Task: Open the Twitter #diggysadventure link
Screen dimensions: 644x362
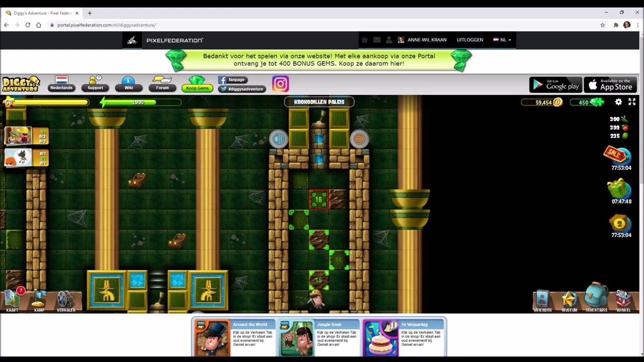Action: (x=242, y=89)
